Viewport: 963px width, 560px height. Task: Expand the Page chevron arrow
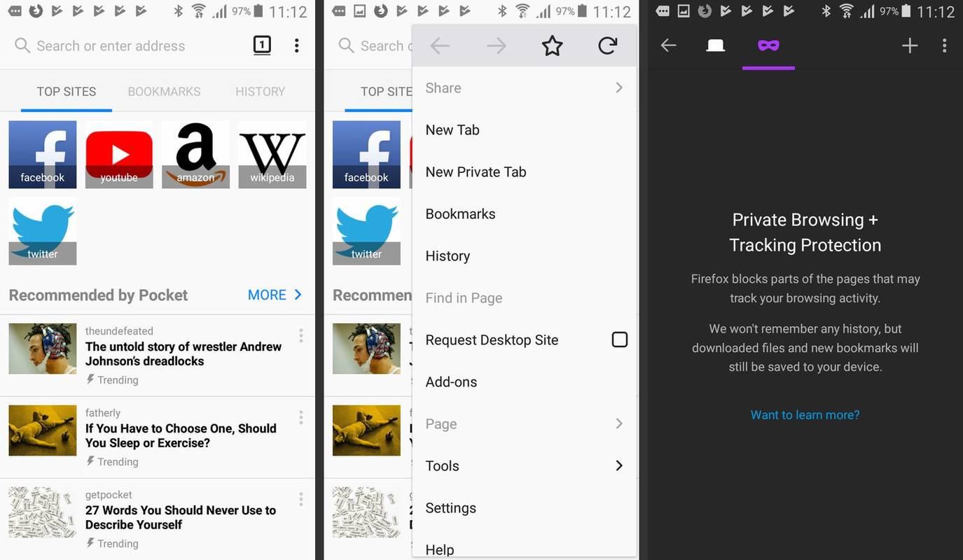(619, 423)
